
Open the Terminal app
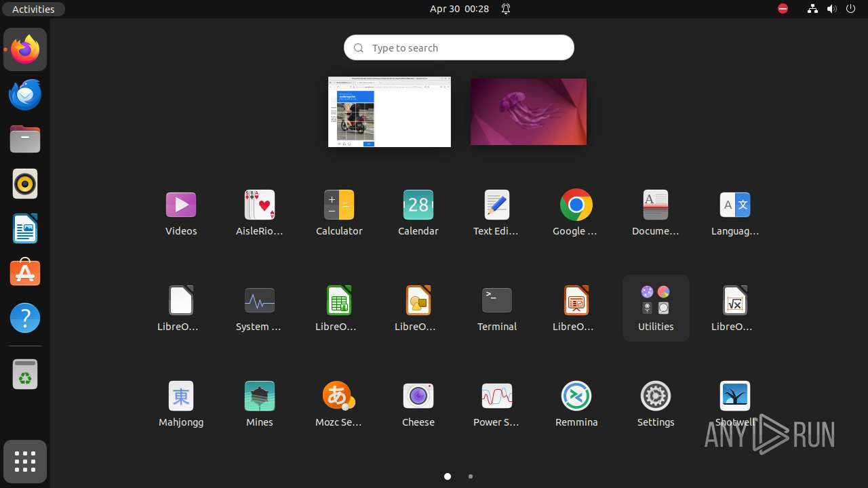497,308
